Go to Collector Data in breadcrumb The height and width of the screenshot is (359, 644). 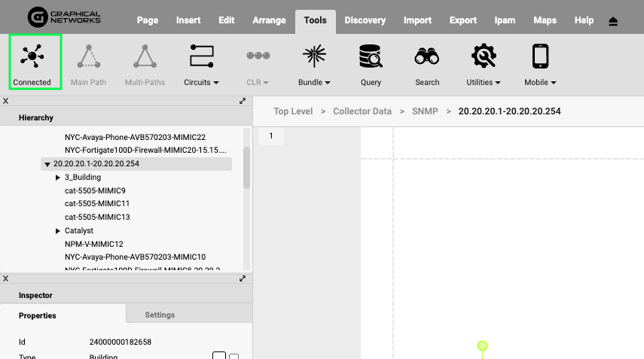point(363,111)
